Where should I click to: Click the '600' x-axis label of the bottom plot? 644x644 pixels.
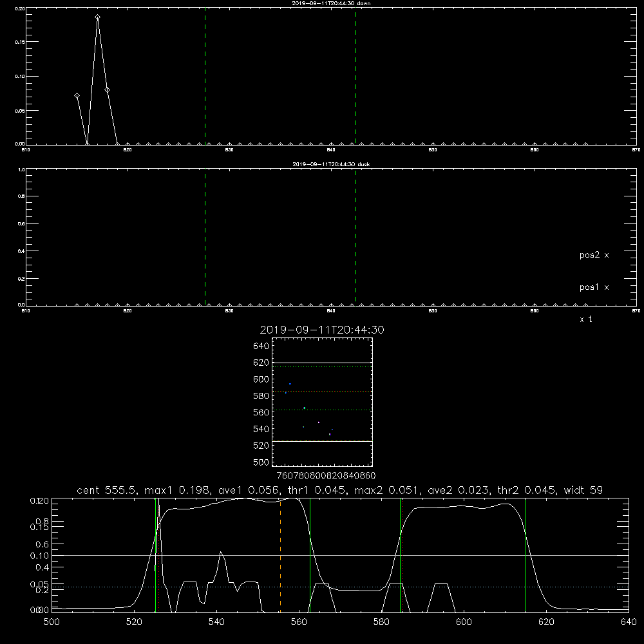[464, 622]
